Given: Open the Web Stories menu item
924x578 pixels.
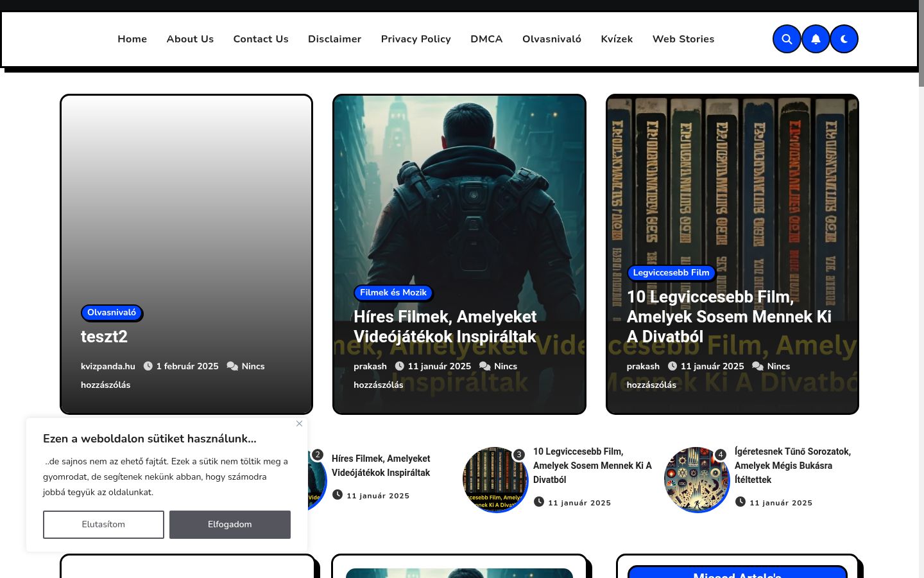Looking at the screenshot, I should tap(683, 39).
